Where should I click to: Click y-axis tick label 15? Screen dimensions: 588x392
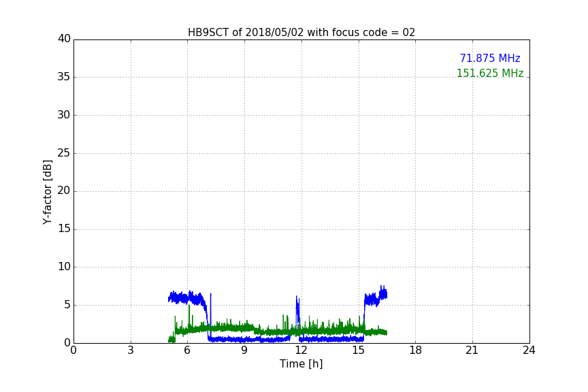[x=64, y=229]
